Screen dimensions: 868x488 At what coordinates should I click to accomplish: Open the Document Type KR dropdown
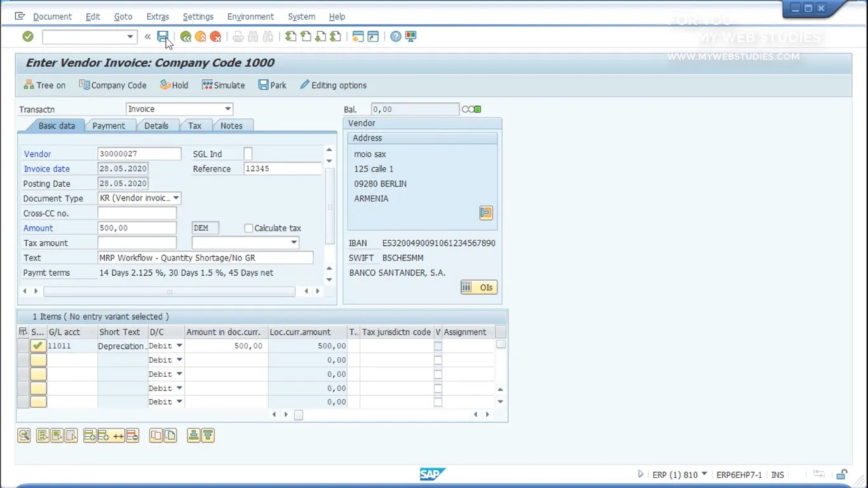176,198
